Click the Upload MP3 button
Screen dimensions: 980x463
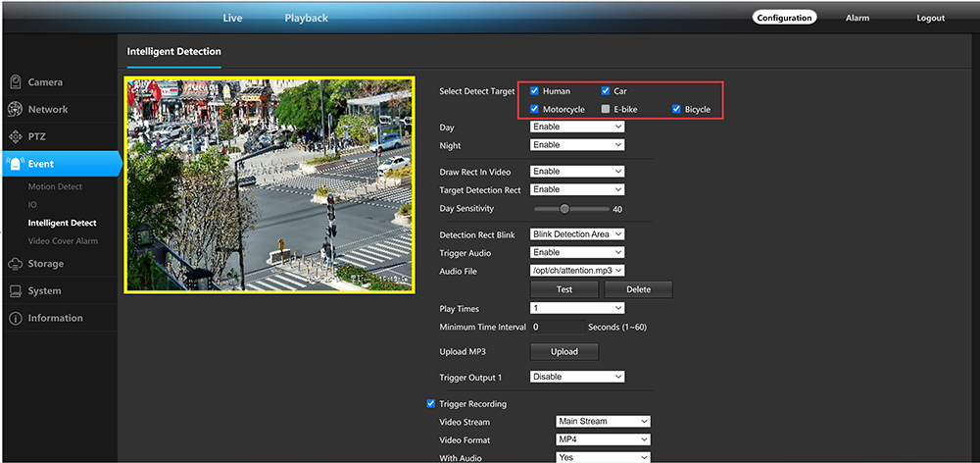click(x=564, y=351)
